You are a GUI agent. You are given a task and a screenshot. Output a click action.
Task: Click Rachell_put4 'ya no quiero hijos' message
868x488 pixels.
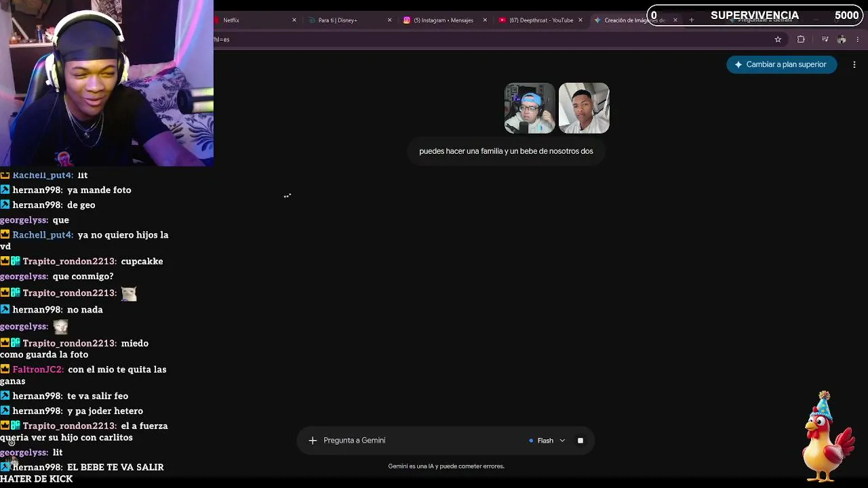pyautogui.click(x=84, y=241)
